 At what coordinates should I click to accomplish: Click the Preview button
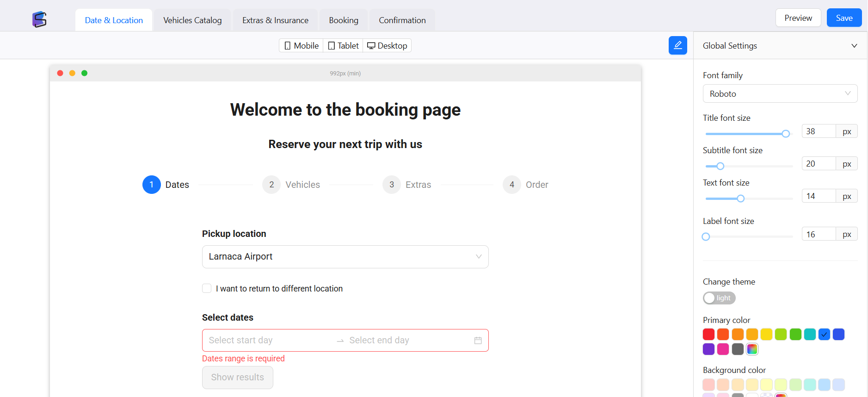point(798,18)
